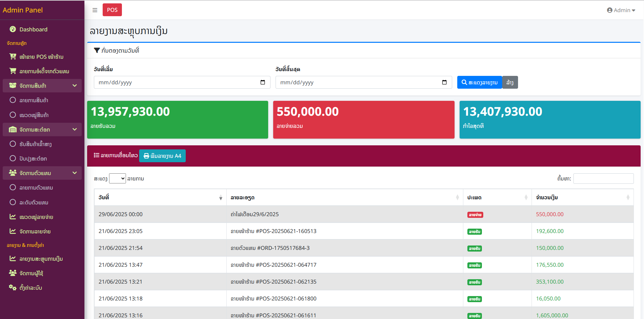Image resolution: width=644 pixels, height=319 pixels.
Task: Open ລາຍການສັ່ງຊື້ຈາກຕົວແທນ in sidebar
Action: tap(44, 71)
